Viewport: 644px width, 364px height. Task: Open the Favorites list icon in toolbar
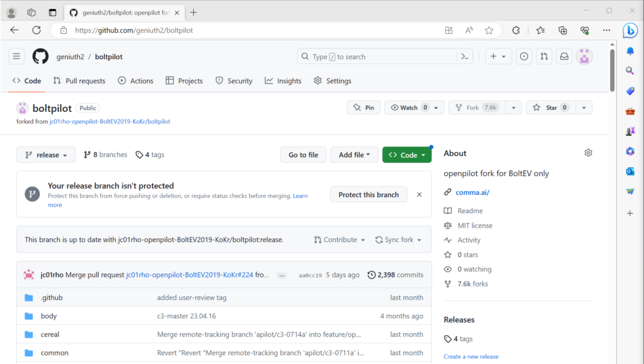(540, 30)
